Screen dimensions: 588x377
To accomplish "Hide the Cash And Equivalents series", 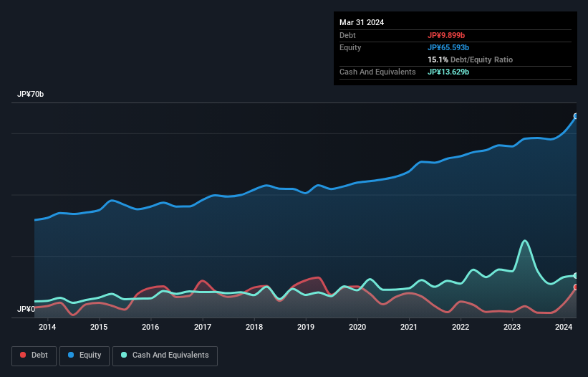I will 165,355.
